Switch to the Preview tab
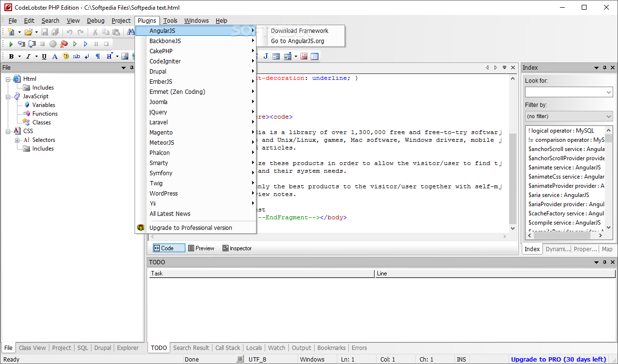 click(201, 248)
